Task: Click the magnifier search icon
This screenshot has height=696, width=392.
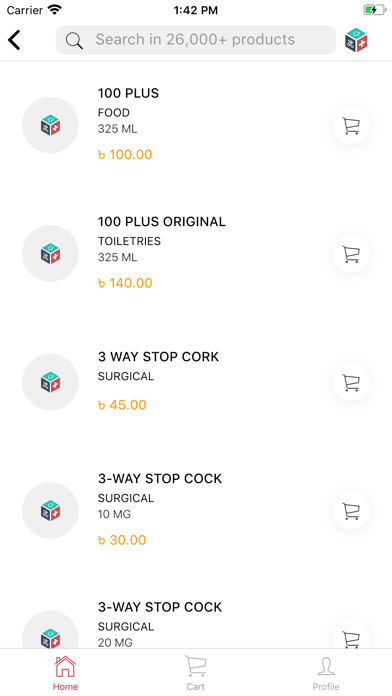Action: (x=74, y=40)
